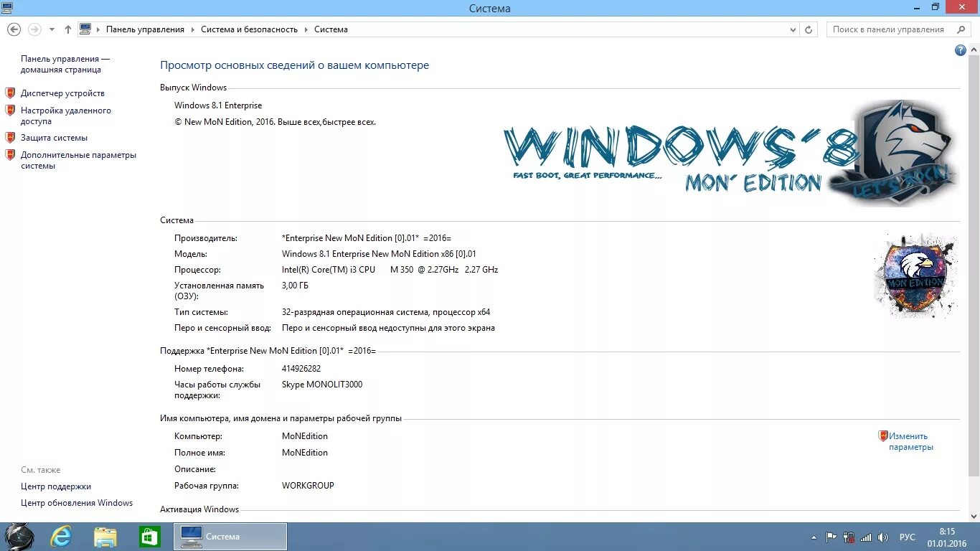Click the 'Система' breadcrumb segment
980x551 pixels.
coord(331,29)
